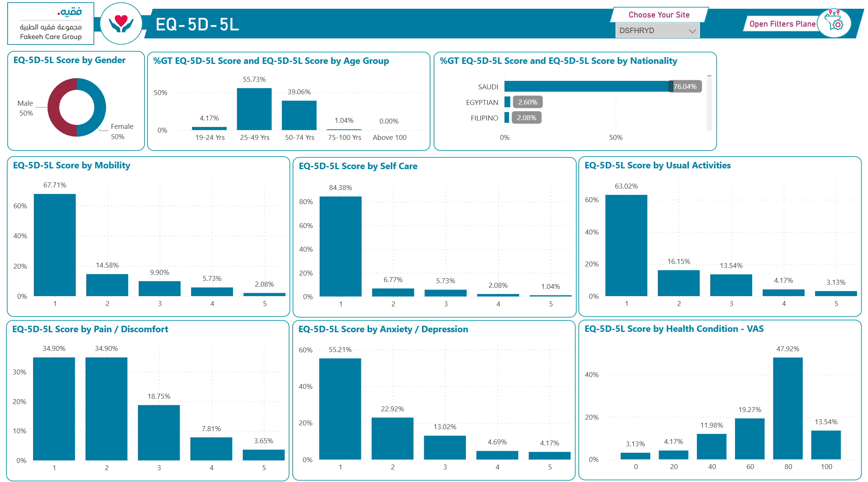The width and height of the screenshot is (868, 482).
Task: Click the filter gear icon
Action: 835,23
